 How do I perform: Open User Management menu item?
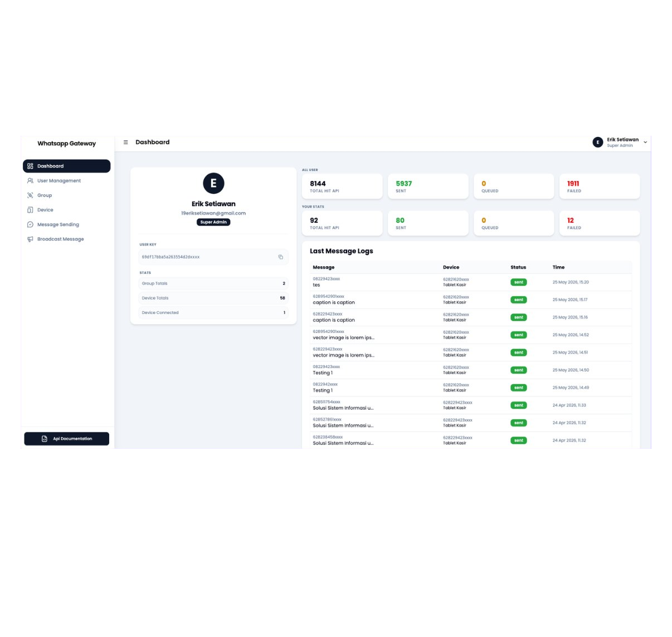click(x=66, y=180)
